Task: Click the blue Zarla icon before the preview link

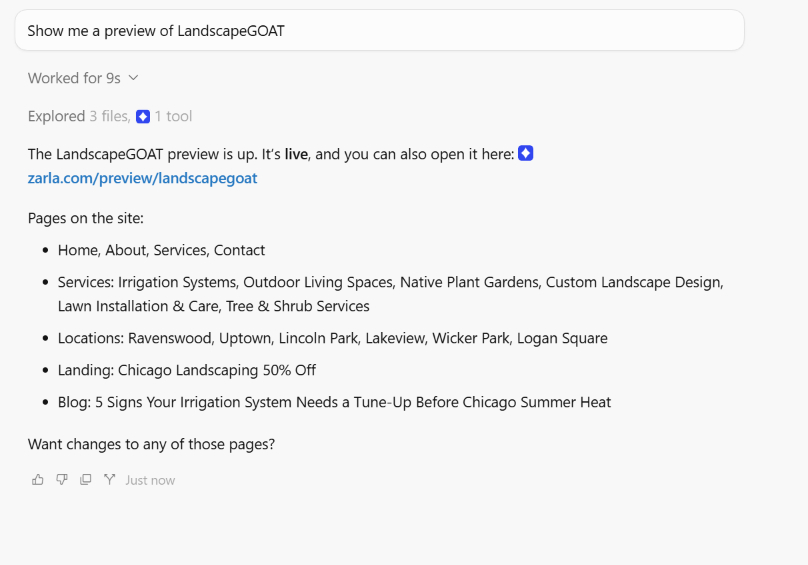Action: point(526,153)
